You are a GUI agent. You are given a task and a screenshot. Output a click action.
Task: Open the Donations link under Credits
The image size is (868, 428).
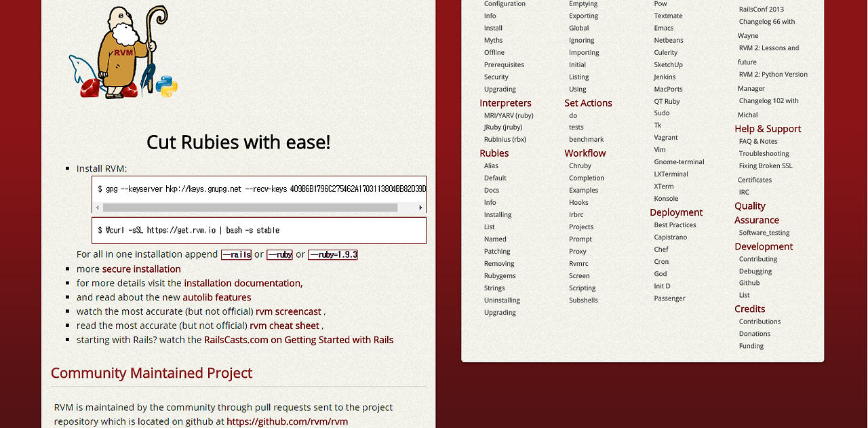tap(755, 334)
